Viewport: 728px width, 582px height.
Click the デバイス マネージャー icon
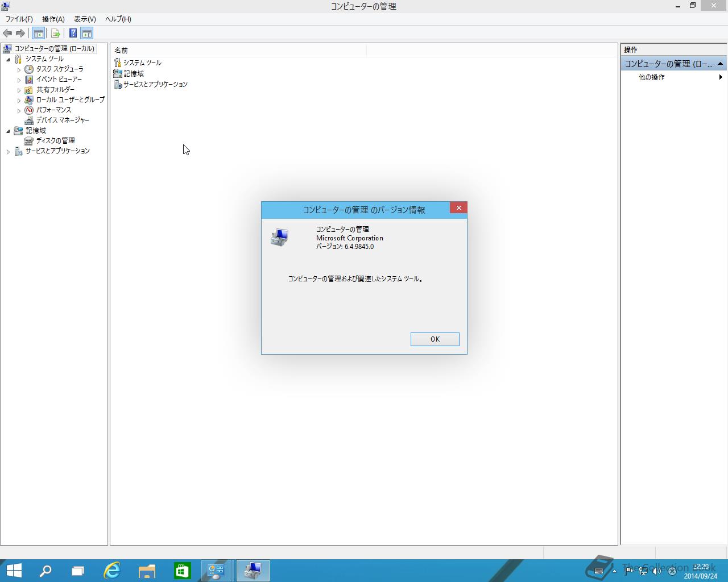(x=29, y=120)
